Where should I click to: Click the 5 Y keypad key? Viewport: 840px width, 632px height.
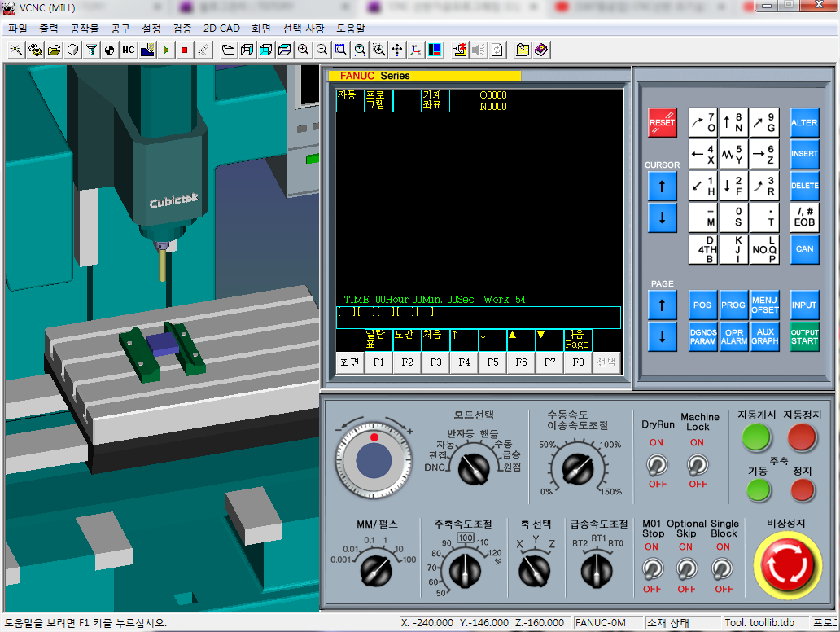click(x=733, y=154)
